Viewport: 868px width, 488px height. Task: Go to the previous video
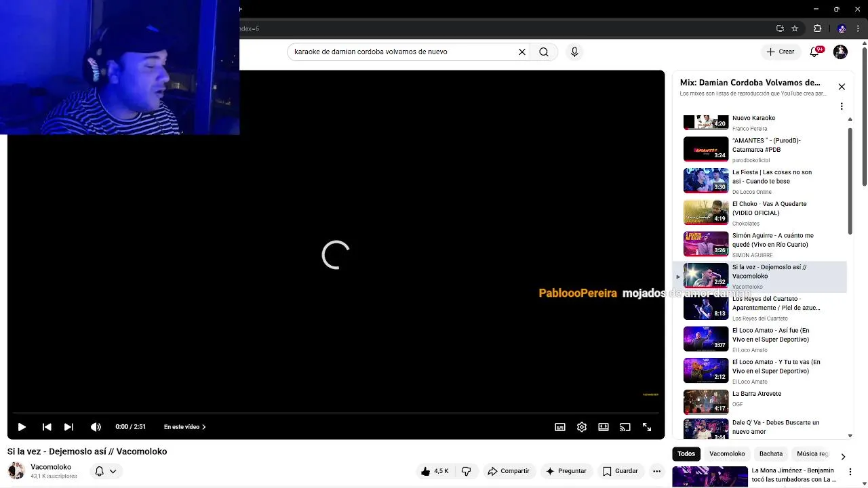pos(47,427)
